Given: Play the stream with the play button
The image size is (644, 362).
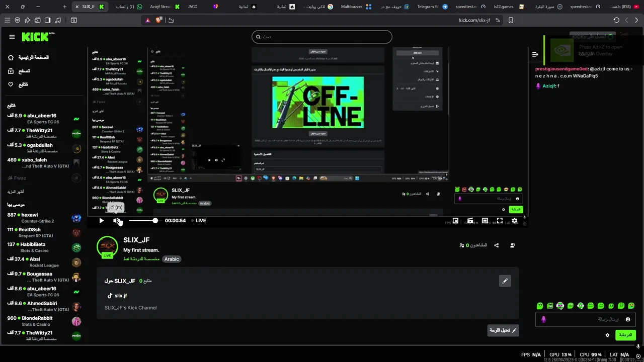Looking at the screenshot, I should coord(102,220).
